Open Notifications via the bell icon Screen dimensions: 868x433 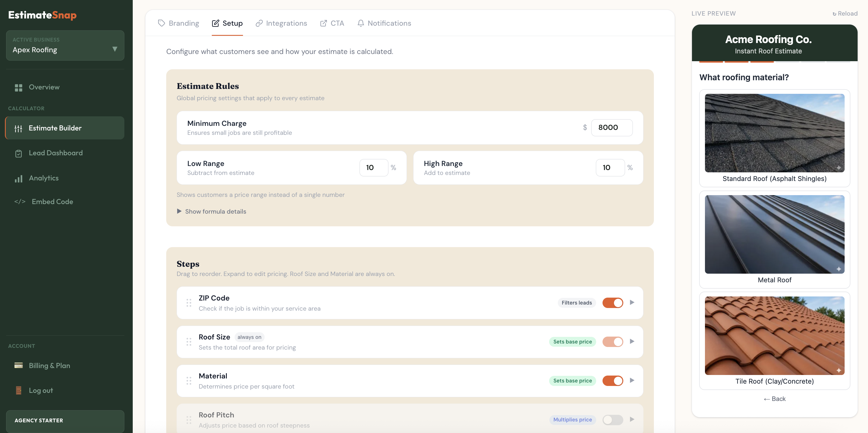[x=360, y=23]
